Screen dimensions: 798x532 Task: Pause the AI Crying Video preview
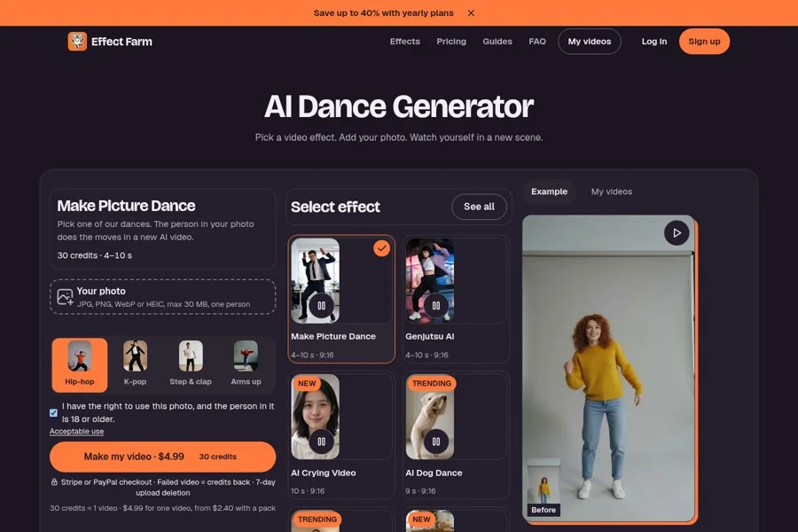click(322, 442)
